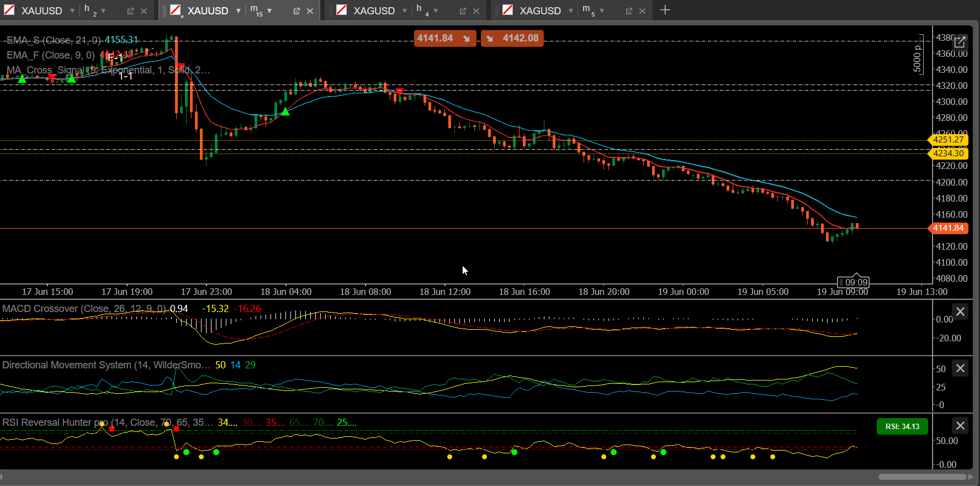Close the XAGUSD m5 chart tab
The width and height of the screenshot is (980, 486).
642,11
